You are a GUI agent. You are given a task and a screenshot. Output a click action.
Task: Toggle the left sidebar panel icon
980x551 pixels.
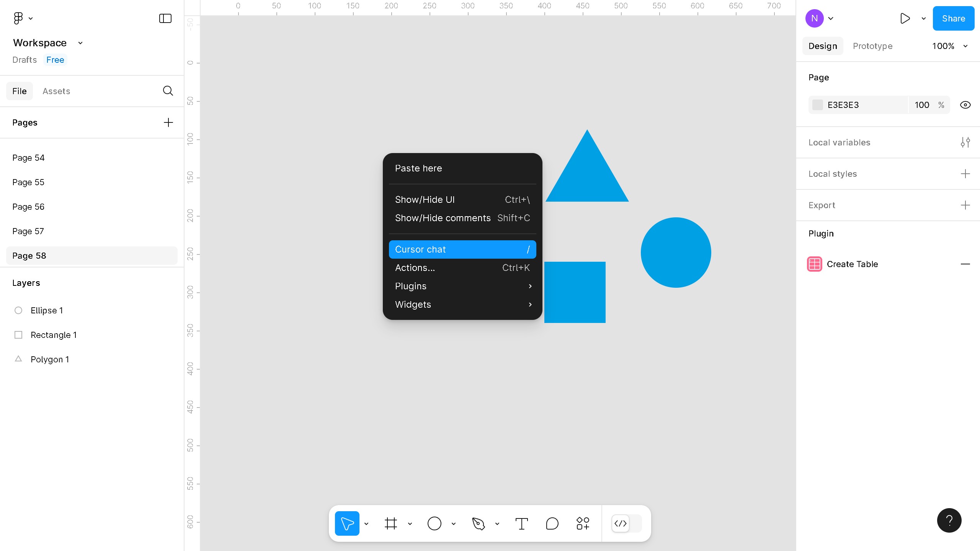point(165,18)
